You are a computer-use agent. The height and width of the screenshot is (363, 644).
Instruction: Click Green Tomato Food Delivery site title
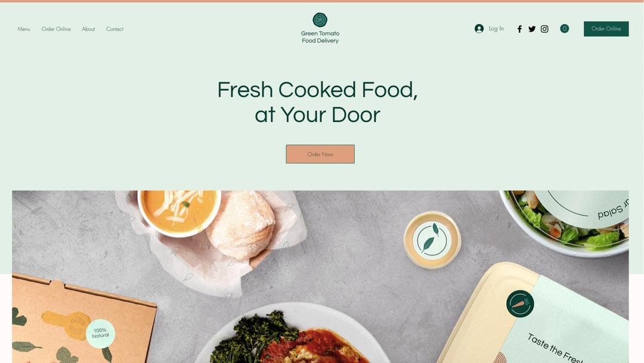click(320, 37)
